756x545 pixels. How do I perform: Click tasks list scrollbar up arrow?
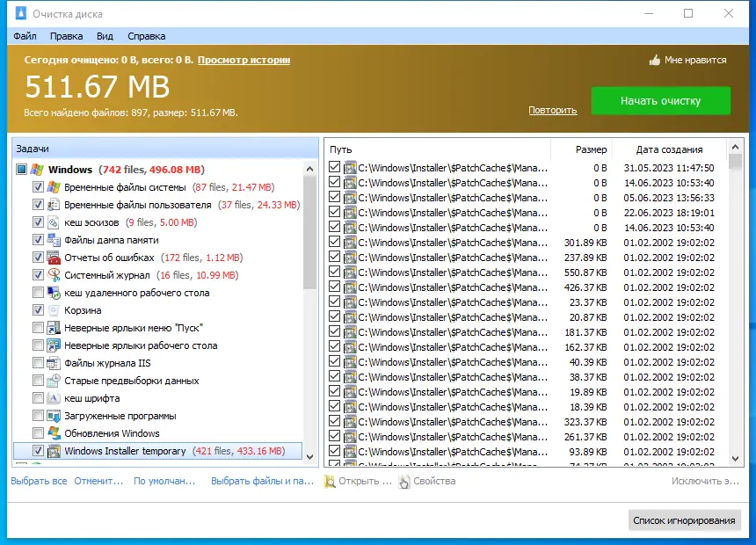click(310, 169)
